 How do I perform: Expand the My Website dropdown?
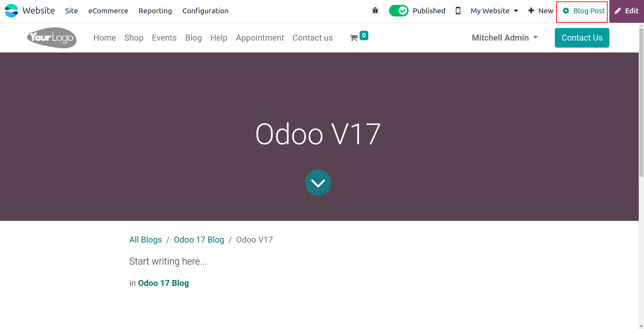point(494,11)
